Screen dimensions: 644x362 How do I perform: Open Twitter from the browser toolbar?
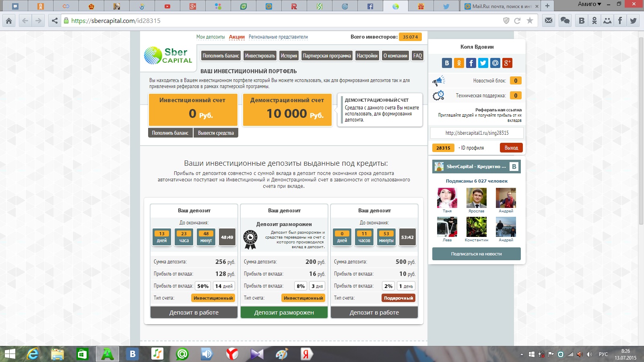coord(633,21)
